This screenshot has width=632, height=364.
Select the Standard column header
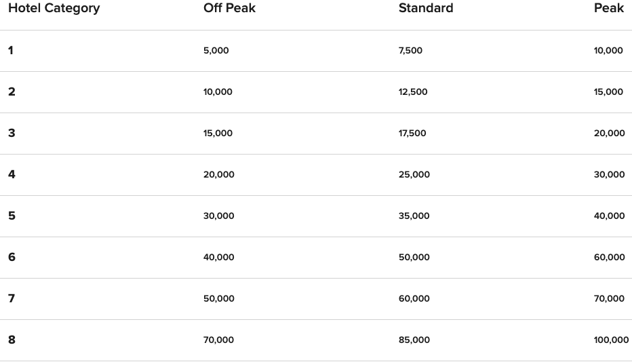pos(425,9)
